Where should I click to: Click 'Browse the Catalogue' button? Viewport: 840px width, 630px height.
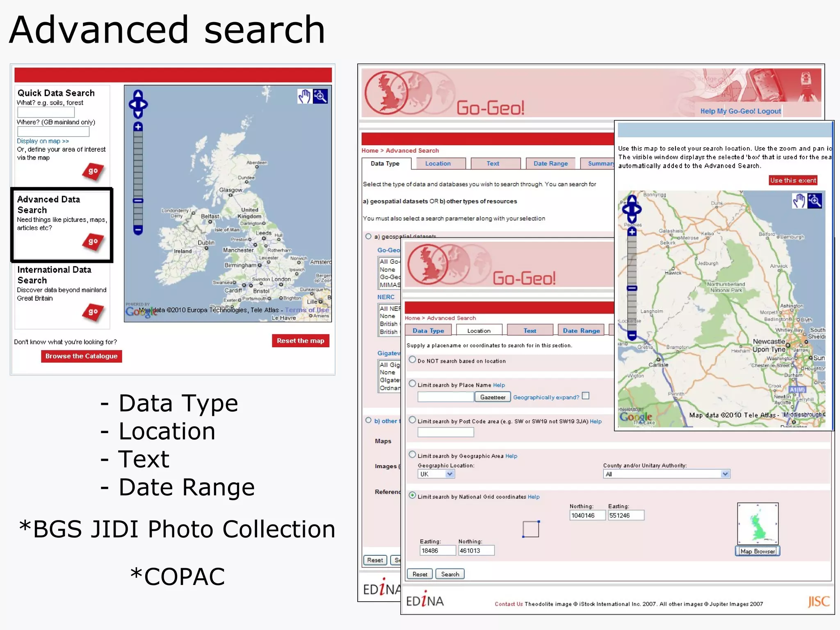82,356
